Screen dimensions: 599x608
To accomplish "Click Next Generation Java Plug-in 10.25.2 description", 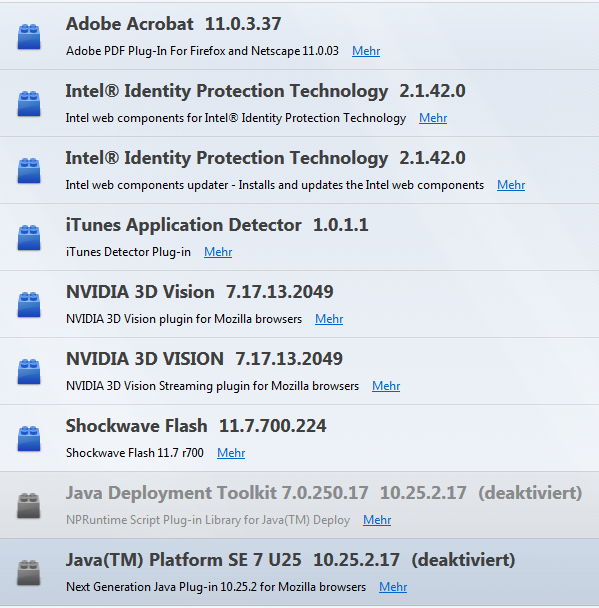I will (x=216, y=587).
